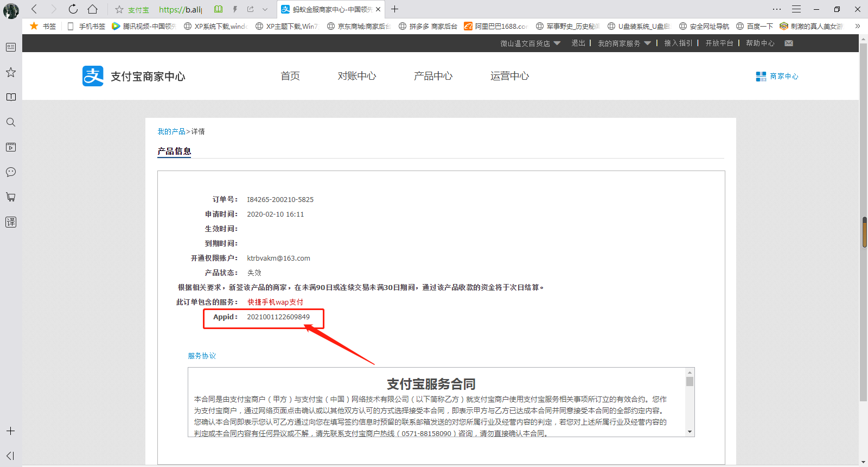The image size is (868, 467).
Task: Open 帮助中心 link
Action: (x=760, y=43)
